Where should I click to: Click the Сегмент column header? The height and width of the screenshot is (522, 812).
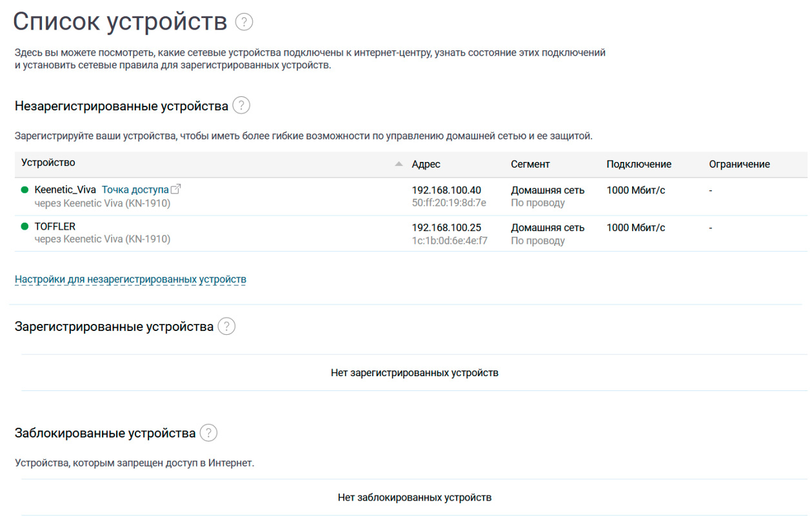pos(530,165)
